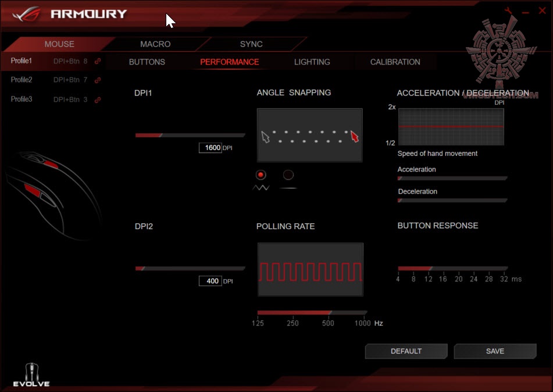The width and height of the screenshot is (553, 392).
Task: Click the zigzag angle snapping off icon
Action: pos(261,188)
